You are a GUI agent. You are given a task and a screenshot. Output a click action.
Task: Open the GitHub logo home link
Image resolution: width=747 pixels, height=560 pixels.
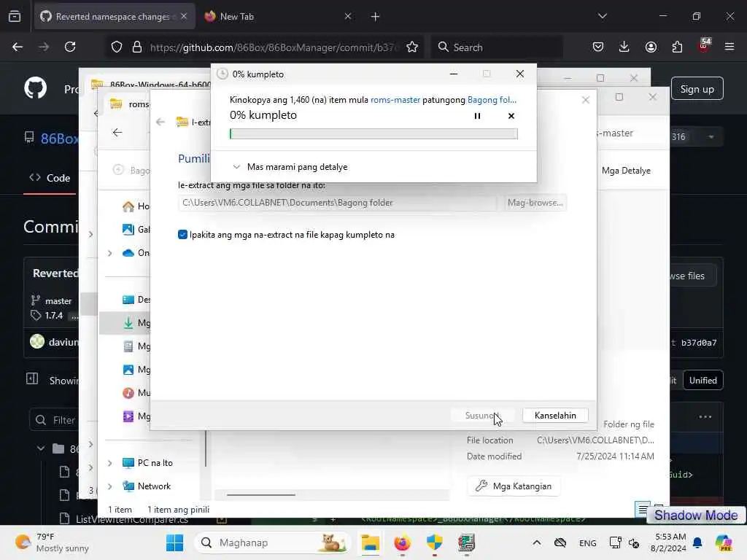[36, 88]
